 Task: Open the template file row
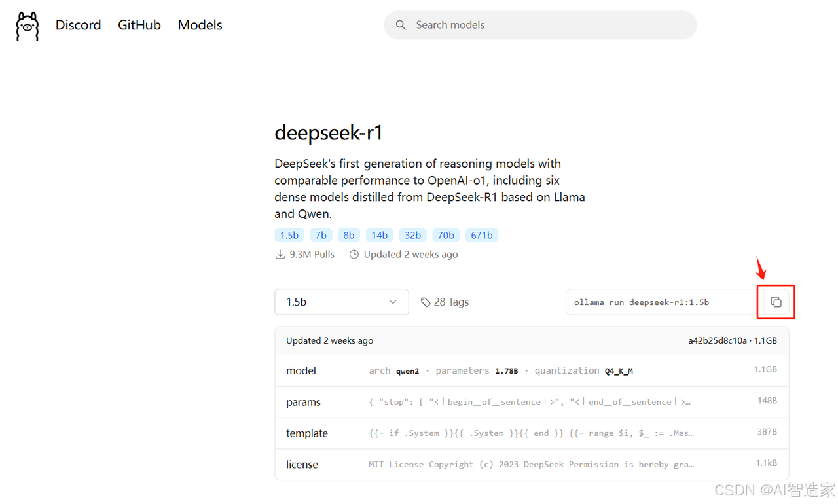[x=532, y=433]
